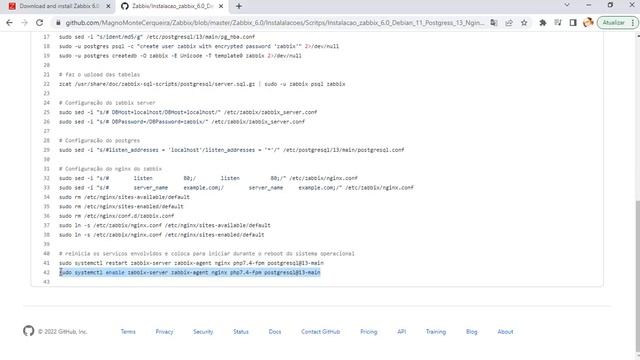This screenshot has height=360, width=640.
Task: Click the listen_addresses sed command line
Action: 232,150
